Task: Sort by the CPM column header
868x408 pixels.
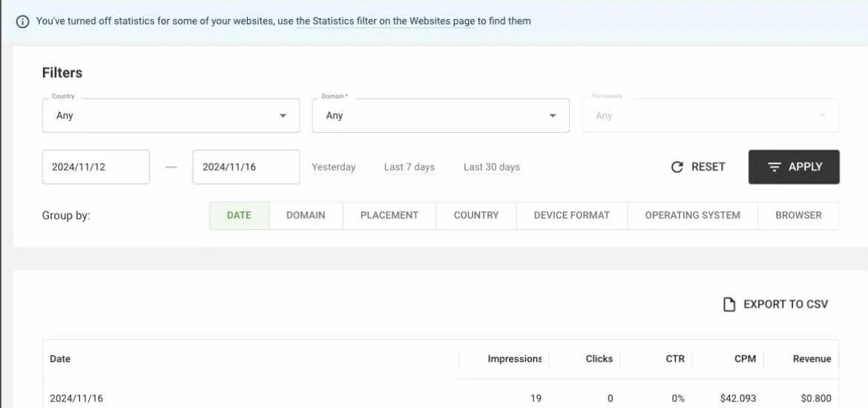Action: click(745, 359)
